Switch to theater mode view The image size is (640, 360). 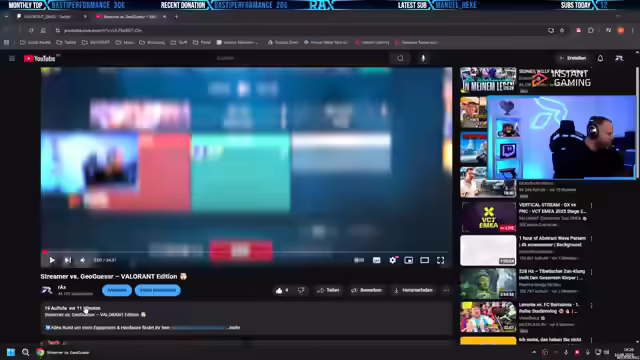coord(424,260)
